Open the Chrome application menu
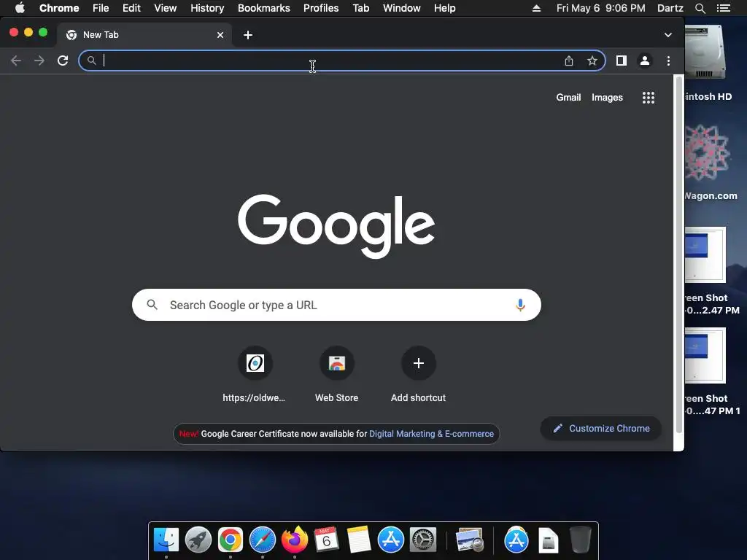The width and height of the screenshot is (747, 560). [59, 8]
